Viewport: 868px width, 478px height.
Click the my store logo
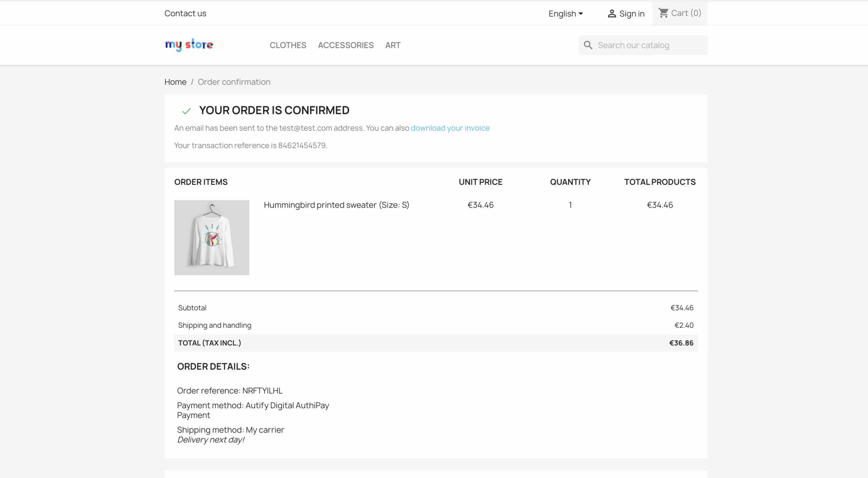pyautogui.click(x=189, y=45)
